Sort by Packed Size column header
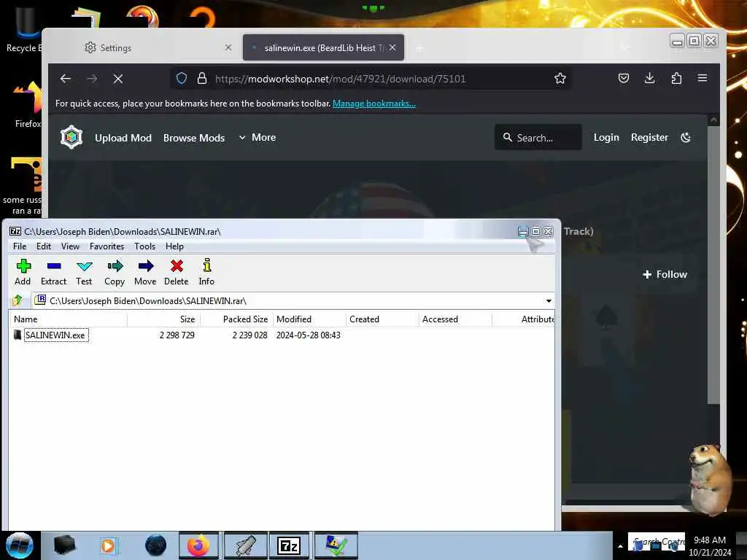Viewport: 747px width, 560px height. (237, 319)
